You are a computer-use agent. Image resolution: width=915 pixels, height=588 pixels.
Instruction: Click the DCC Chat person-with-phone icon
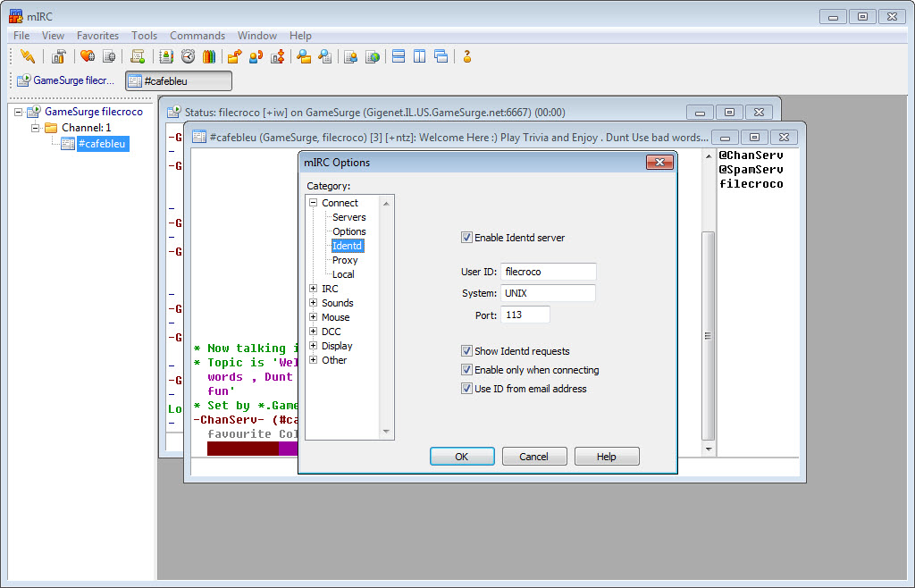point(256,56)
